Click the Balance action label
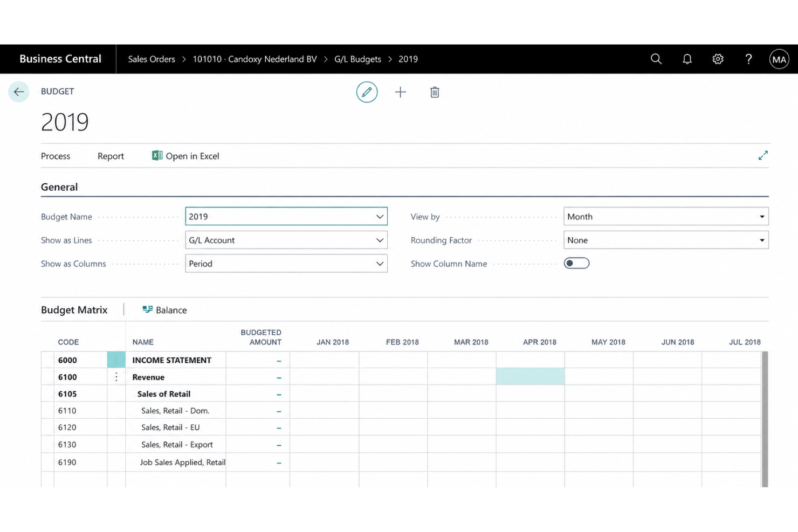 click(171, 310)
